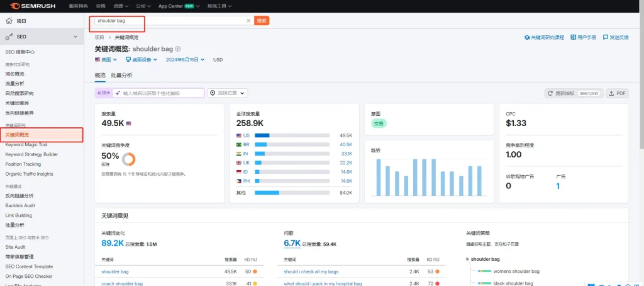Open Site Audit in sidebar
The width and height of the screenshot is (644, 286).
pos(16,248)
